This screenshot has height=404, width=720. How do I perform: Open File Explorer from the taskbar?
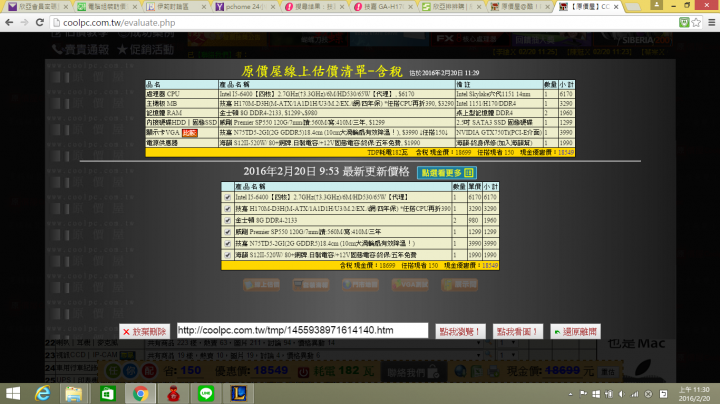coord(73,393)
